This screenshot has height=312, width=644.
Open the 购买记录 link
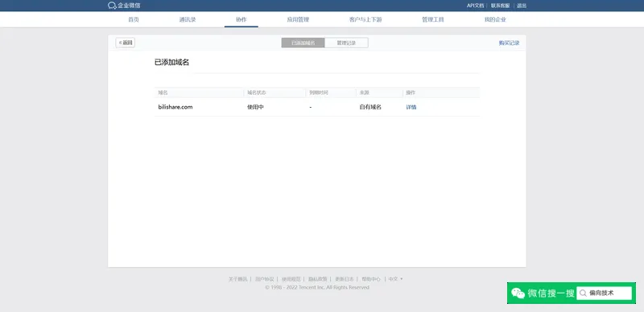click(510, 43)
